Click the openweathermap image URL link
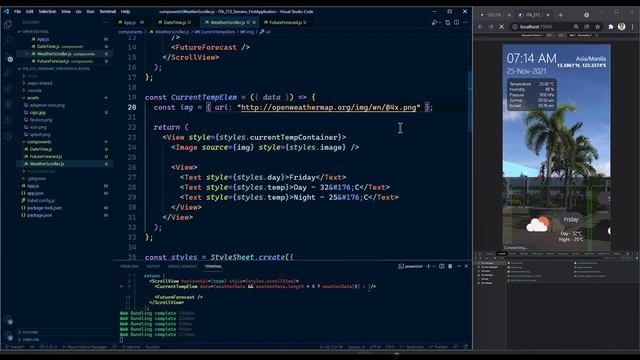Screen dimensions: 640x360 pos(329,107)
